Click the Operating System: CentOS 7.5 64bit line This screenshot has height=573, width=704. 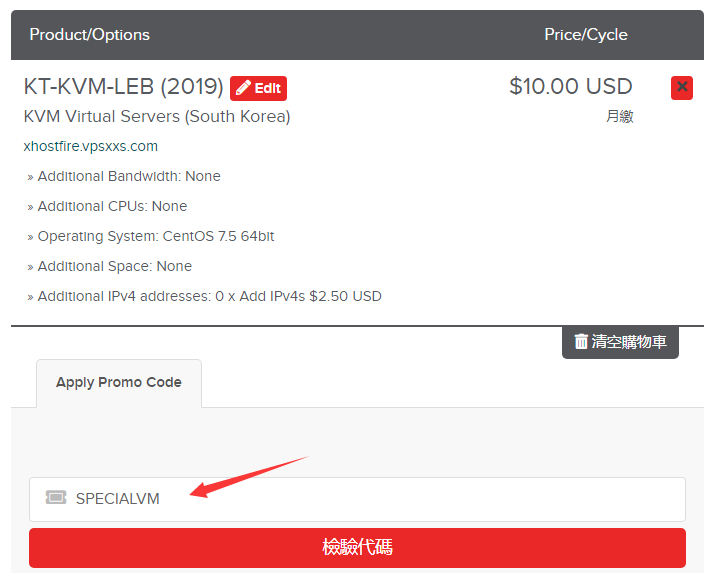pos(151,236)
